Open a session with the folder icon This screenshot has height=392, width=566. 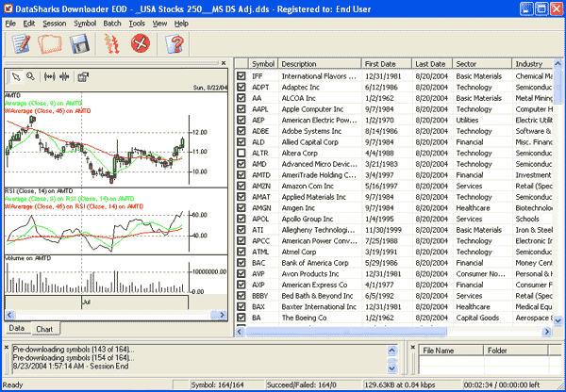50,43
